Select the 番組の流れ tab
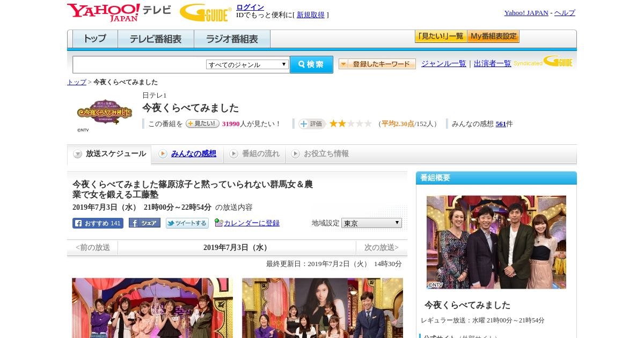The width and height of the screenshot is (644, 338). coord(254,154)
